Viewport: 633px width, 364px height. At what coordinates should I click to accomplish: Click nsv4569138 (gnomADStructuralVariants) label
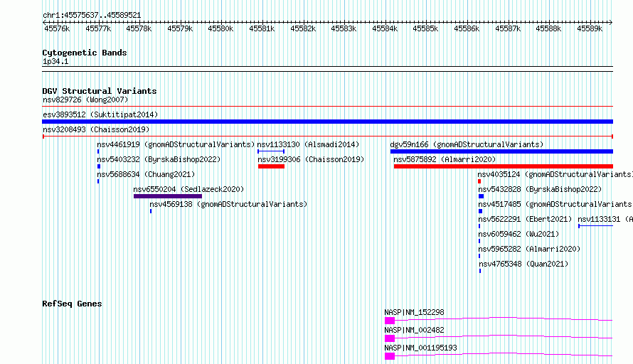pyautogui.click(x=228, y=204)
